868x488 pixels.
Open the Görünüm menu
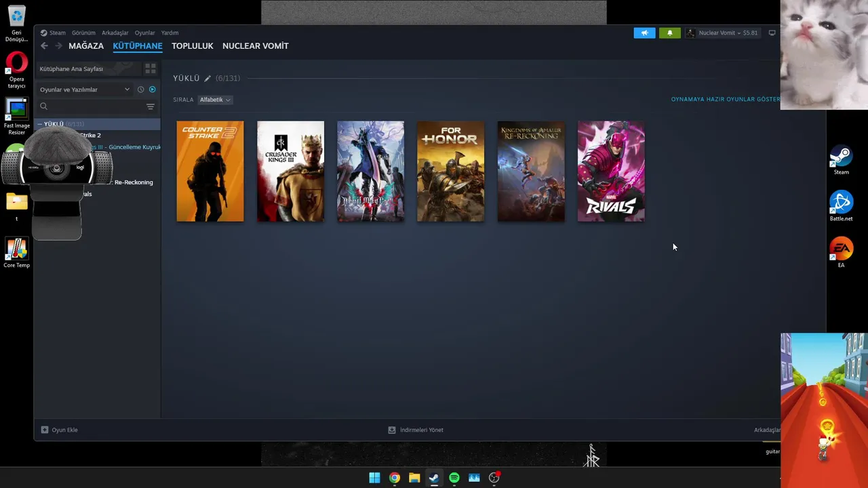point(83,33)
